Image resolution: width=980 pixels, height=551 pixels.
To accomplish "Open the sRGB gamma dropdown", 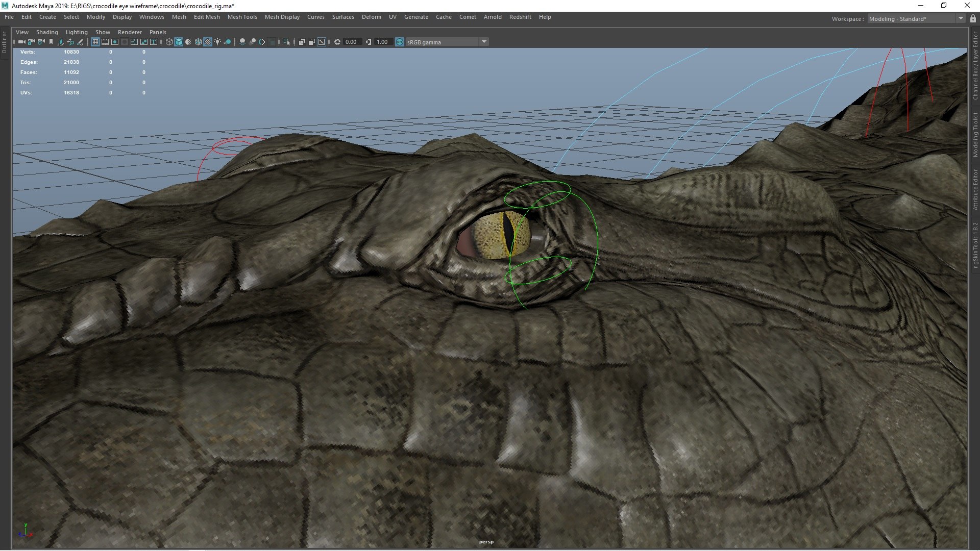I will (447, 42).
